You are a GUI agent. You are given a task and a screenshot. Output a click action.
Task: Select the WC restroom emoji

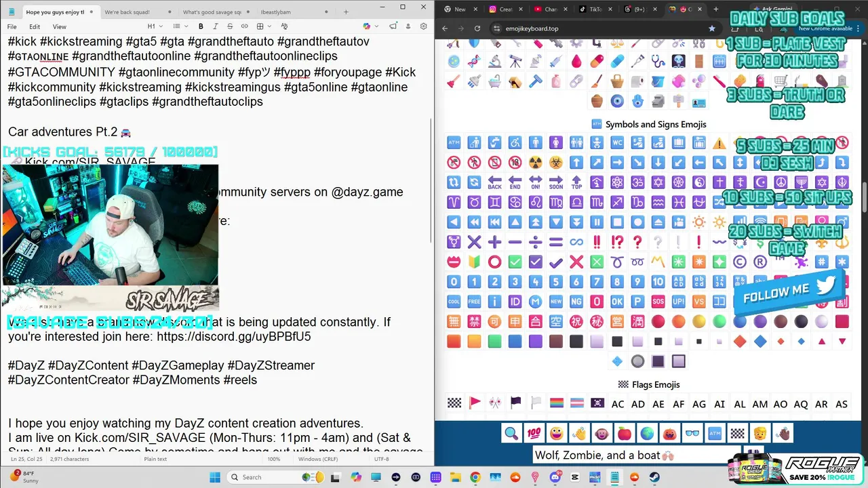click(x=617, y=143)
